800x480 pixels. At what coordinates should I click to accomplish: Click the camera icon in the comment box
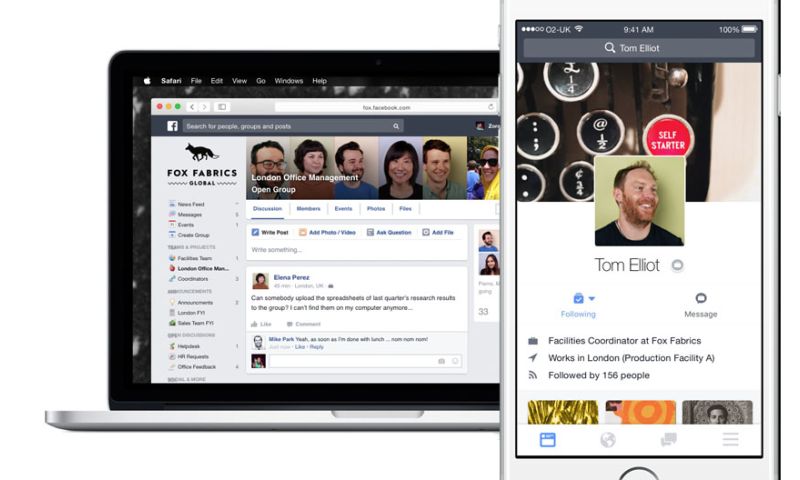pyautogui.click(x=441, y=361)
